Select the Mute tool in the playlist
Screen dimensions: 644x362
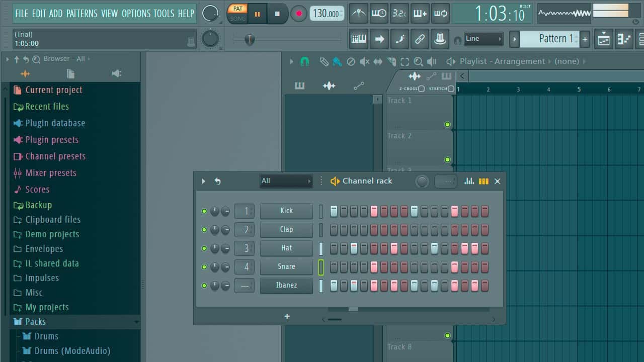coord(365,61)
